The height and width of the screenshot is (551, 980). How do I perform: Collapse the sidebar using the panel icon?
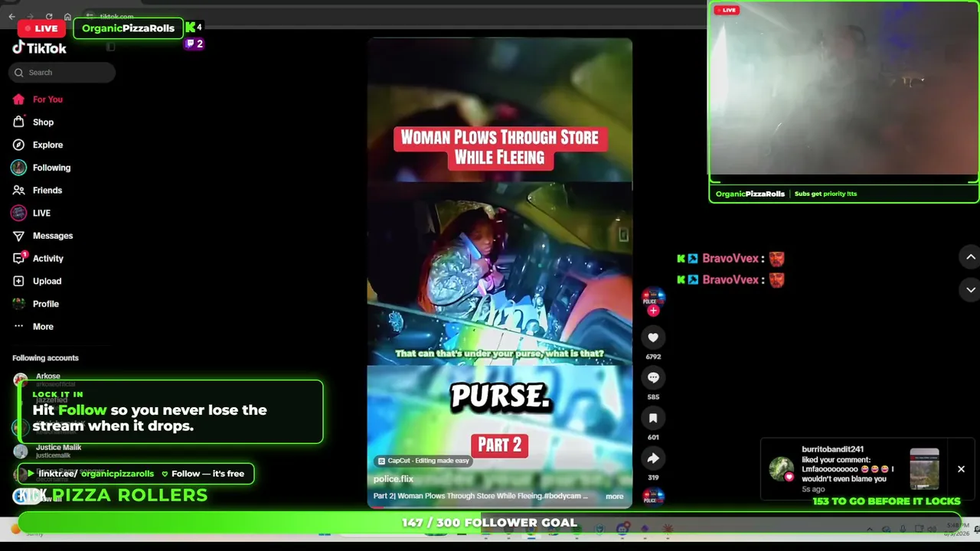point(111,47)
